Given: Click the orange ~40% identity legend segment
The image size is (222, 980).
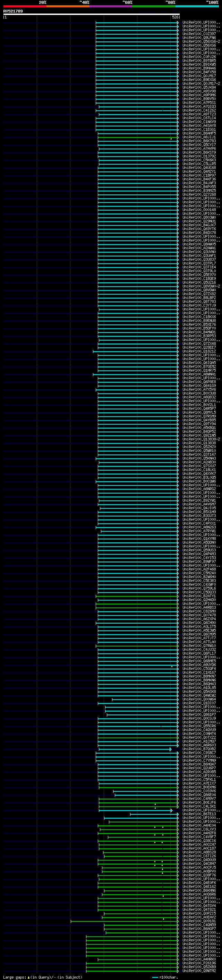Looking at the screenshot, I should point(68,6).
